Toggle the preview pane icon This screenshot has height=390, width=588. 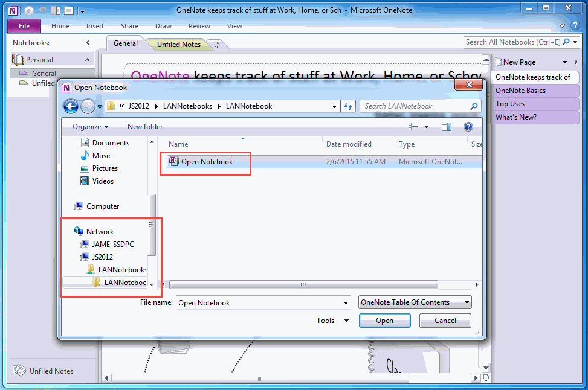(x=447, y=127)
